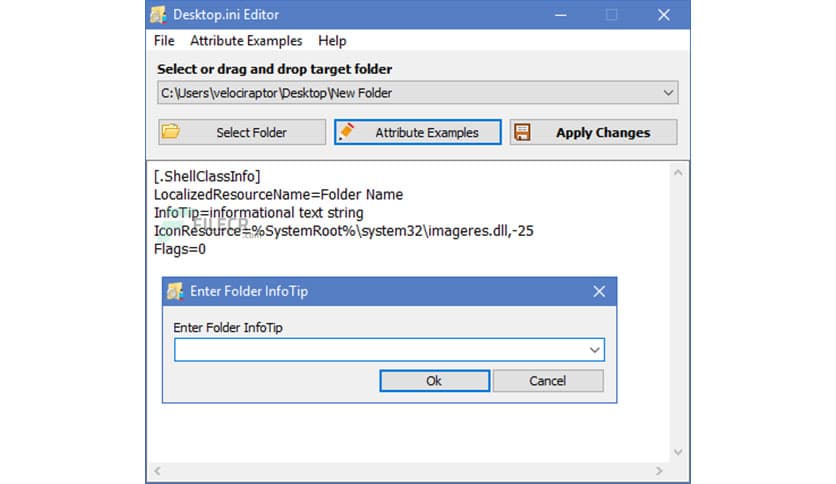The height and width of the screenshot is (484, 836).
Task: Click the folder icon on Select Folder
Action: click(x=171, y=132)
